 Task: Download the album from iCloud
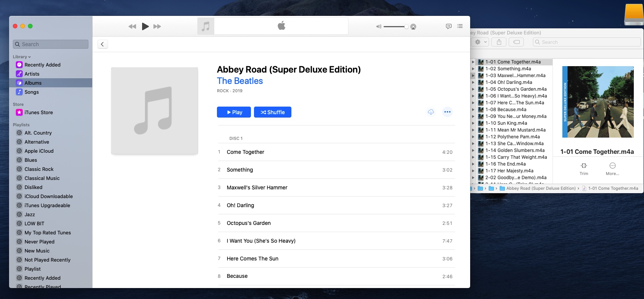click(x=431, y=112)
